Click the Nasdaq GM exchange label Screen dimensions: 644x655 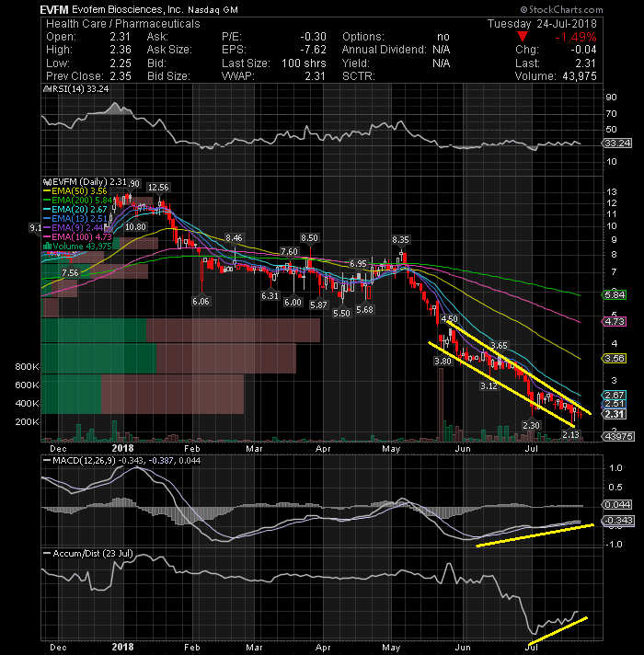point(213,10)
